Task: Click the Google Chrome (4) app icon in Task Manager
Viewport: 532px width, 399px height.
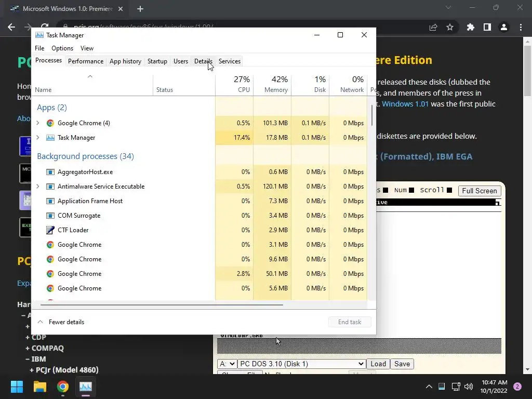Action: (x=50, y=123)
